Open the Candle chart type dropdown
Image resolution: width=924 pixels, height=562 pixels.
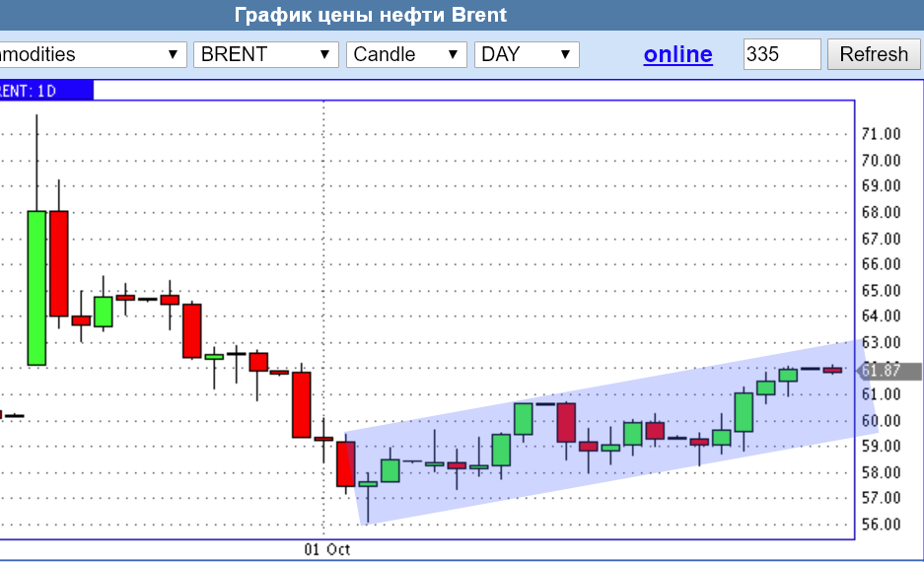pos(405,54)
